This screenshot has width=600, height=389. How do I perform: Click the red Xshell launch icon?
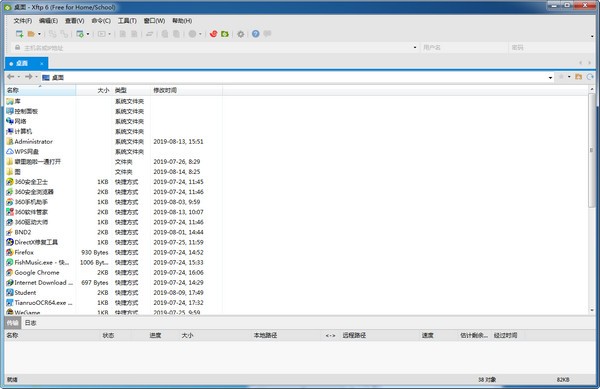pyautogui.click(x=214, y=34)
